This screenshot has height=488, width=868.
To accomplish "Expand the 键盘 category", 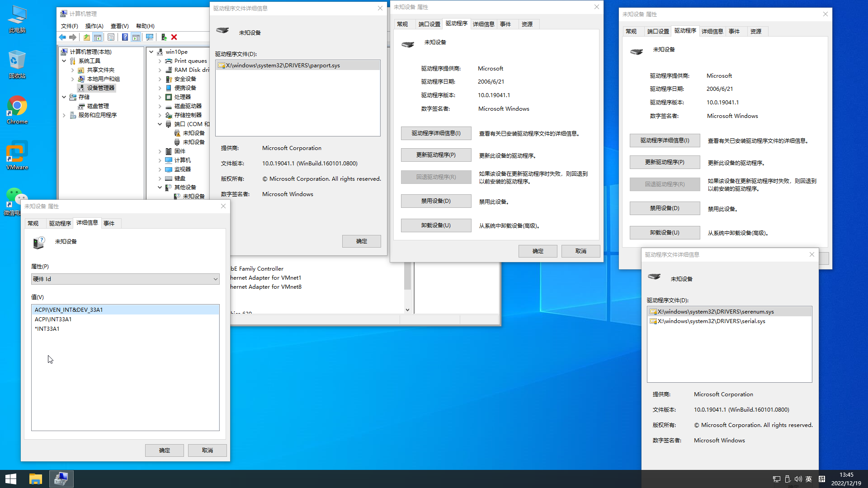I will (160, 178).
